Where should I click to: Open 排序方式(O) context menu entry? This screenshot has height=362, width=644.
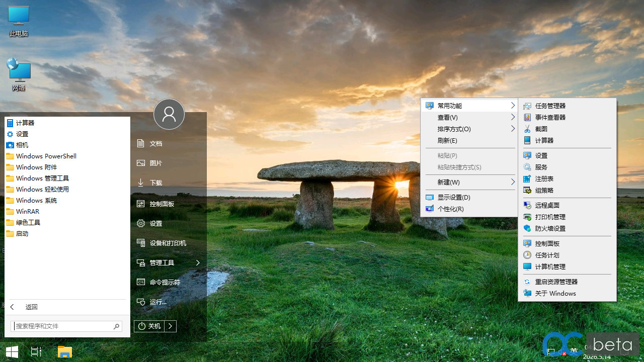click(469, 129)
